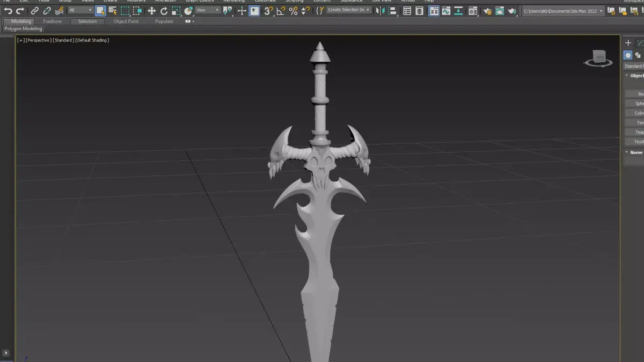Toggle Keyboard Shortcut Override button
This screenshot has width=644, height=362.
(x=254, y=11)
